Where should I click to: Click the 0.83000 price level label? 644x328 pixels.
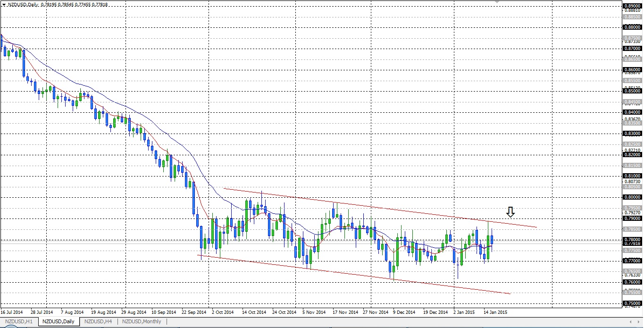pos(632,133)
